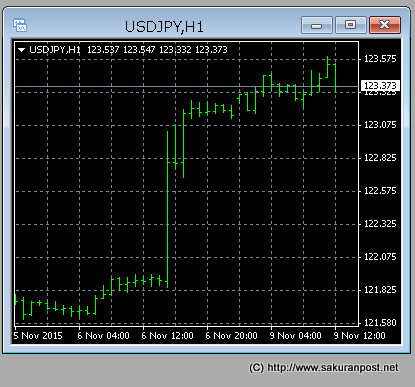Select the 6 Nov 04:00 time marker

click(103, 336)
